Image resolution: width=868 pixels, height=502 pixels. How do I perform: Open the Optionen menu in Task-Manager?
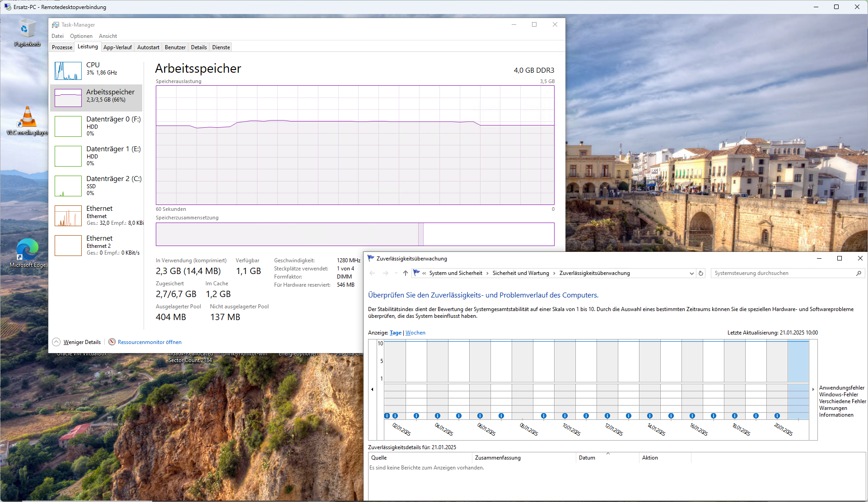pos(81,36)
